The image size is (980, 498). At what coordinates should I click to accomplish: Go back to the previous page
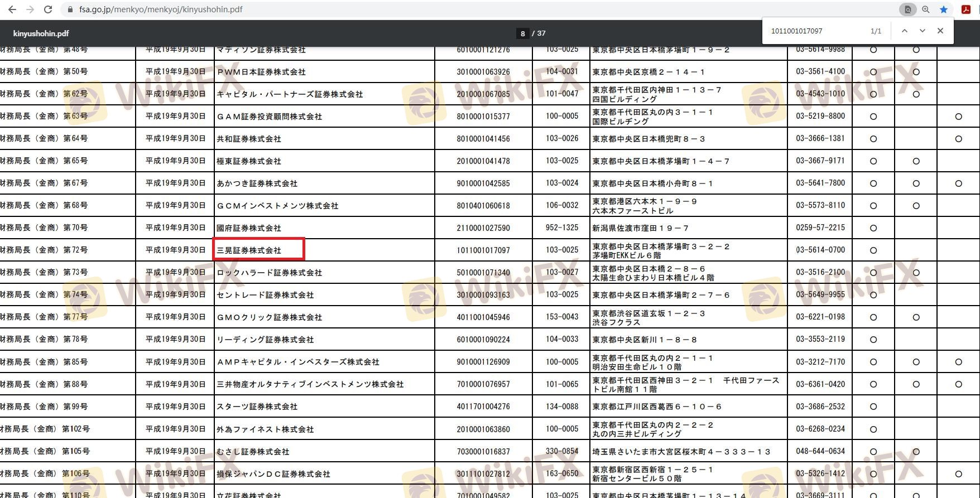(12, 9)
